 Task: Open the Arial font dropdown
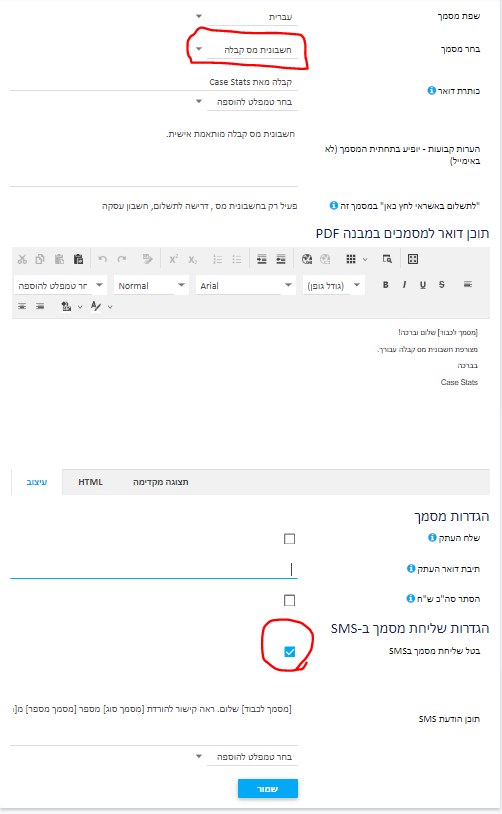[x=245, y=286]
